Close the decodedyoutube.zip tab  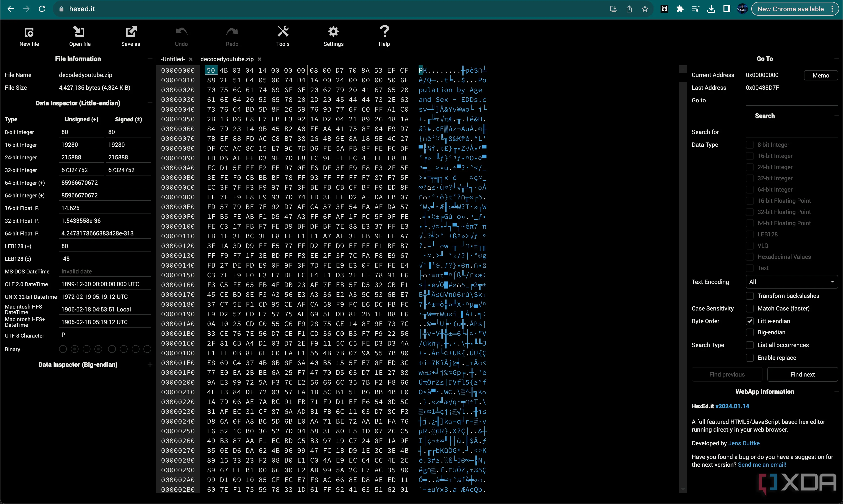259,59
